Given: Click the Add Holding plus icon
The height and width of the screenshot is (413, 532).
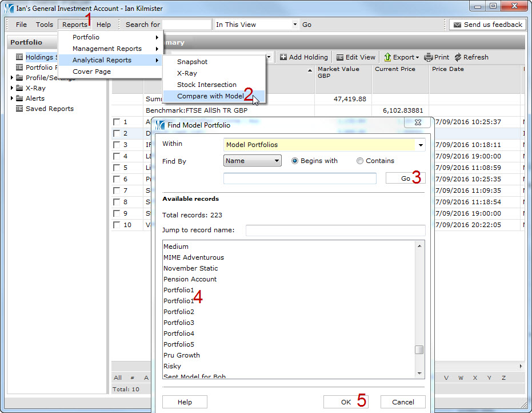Looking at the screenshot, I should [283, 57].
